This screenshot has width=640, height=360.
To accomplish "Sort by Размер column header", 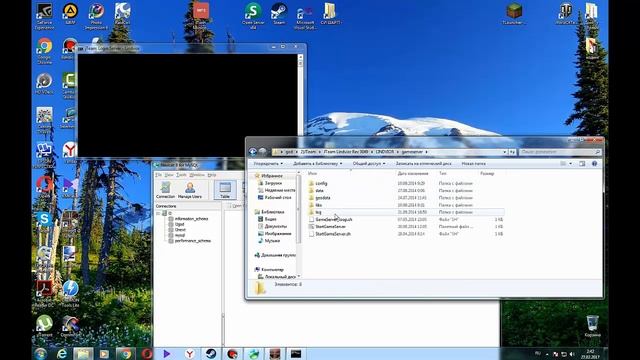I will 487,173.
